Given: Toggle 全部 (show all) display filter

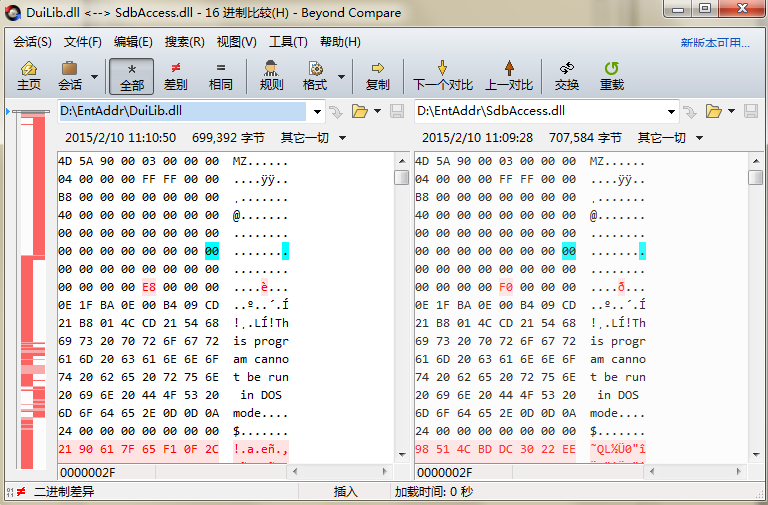Looking at the screenshot, I should point(132,76).
